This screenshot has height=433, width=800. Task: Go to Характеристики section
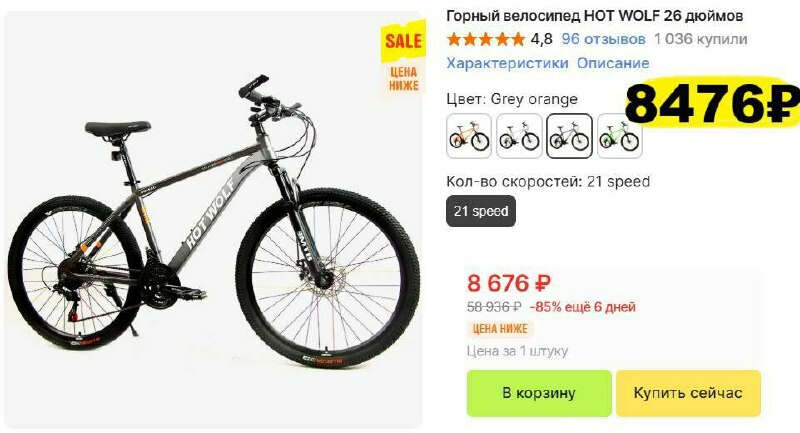(x=507, y=63)
